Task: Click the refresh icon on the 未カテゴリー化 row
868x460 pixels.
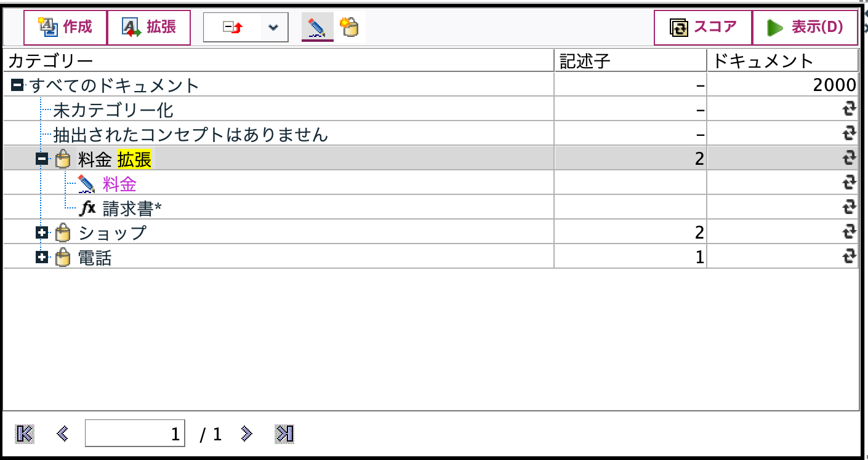Action: click(849, 109)
